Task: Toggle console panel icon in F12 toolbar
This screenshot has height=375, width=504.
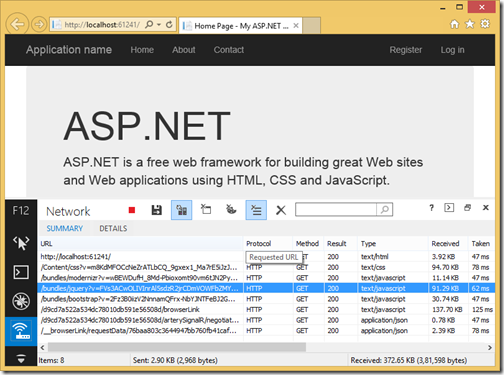Action: [449, 208]
